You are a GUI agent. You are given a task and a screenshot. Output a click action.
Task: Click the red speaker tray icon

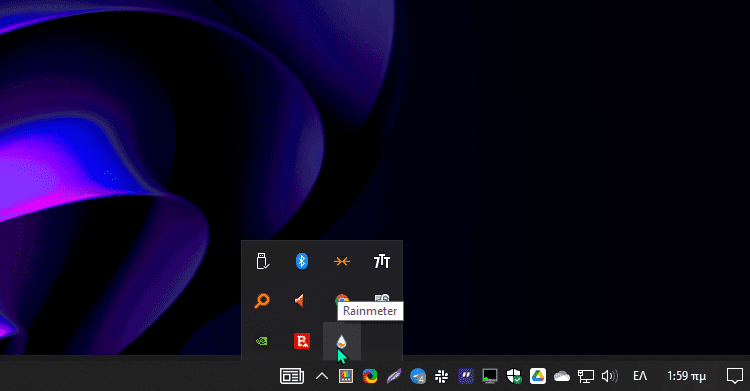[x=300, y=301]
